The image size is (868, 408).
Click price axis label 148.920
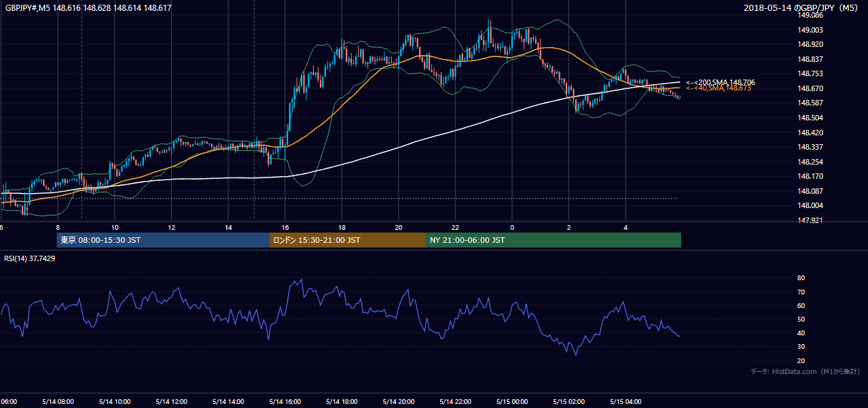tap(810, 44)
